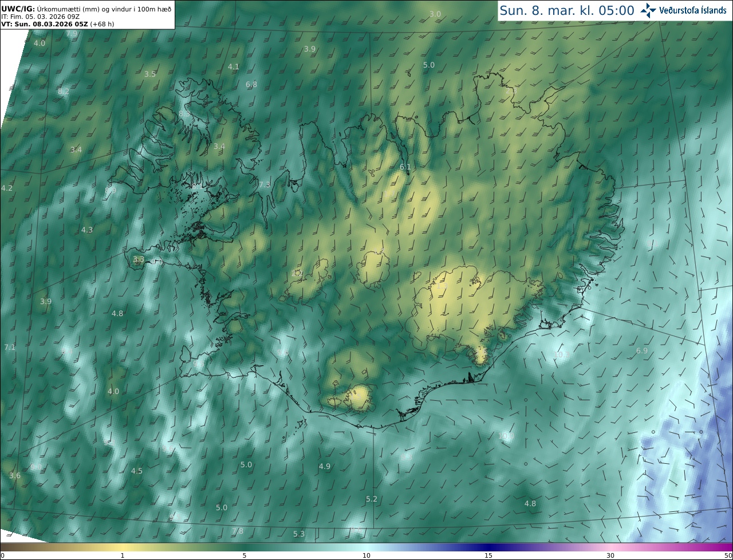The image size is (733, 560).
Task: Click the 3.3 value on Snæfellsnes peninsula
Action: (139, 259)
